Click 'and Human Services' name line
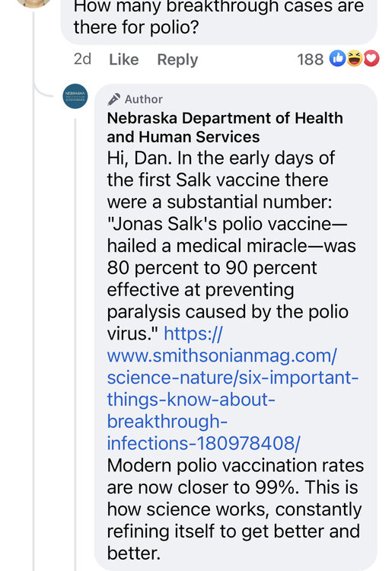 (183, 137)
